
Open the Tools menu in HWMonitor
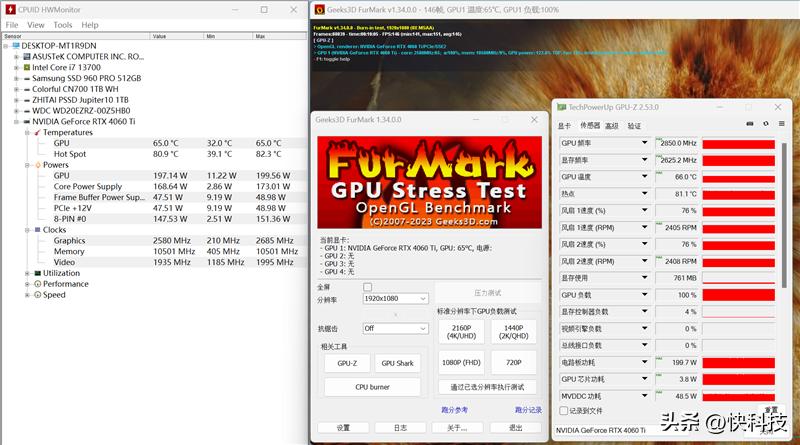click(x=63, y=25)
